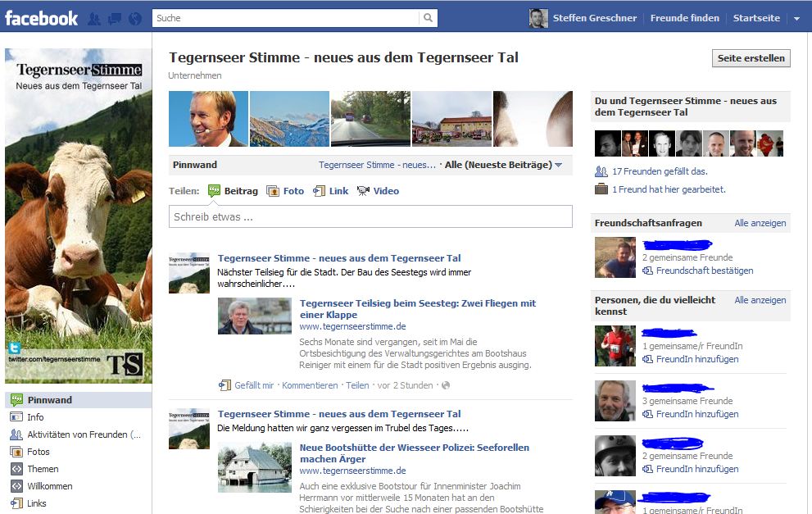Screen dimensions: 812x514
Task: Add the runner in red shirt via FreundIn hinzufügen
Action: pyautogui.click(x=697, y=359)
